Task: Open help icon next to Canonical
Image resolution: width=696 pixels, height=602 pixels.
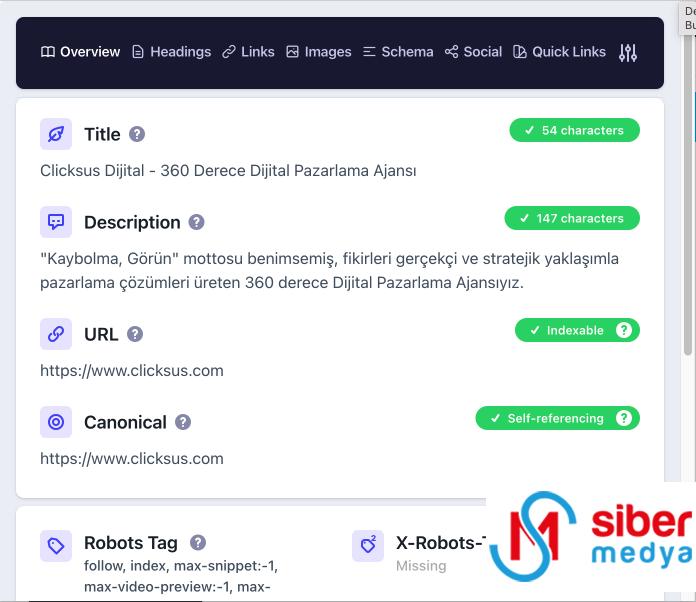Action: (x=183, y=422)
